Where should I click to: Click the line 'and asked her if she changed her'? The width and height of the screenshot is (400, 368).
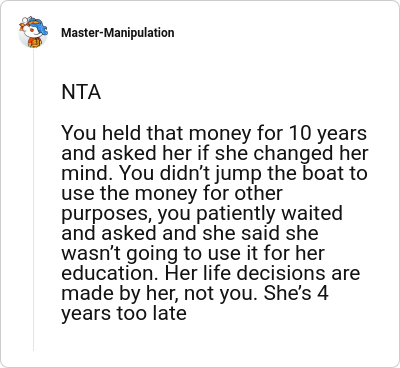pyautogui.click(x=215, y=154)
